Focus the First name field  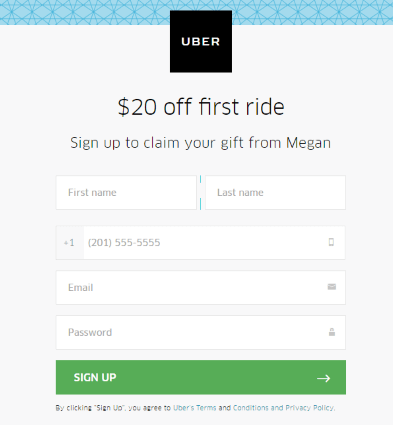coord(126,193)
